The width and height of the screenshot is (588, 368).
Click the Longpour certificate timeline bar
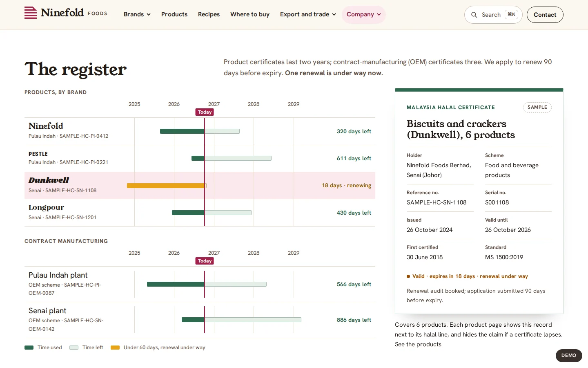(212, 213)
